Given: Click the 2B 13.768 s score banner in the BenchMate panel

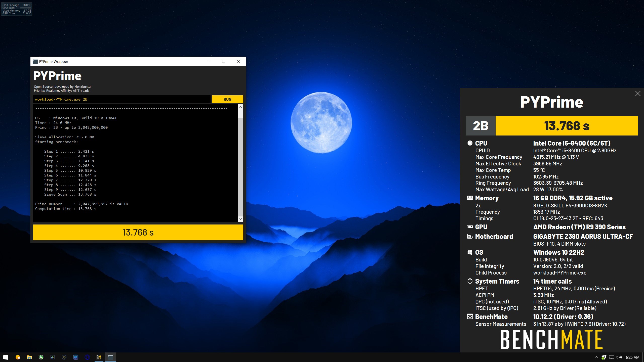Looking at the screenshot, I should coord(552,126).
